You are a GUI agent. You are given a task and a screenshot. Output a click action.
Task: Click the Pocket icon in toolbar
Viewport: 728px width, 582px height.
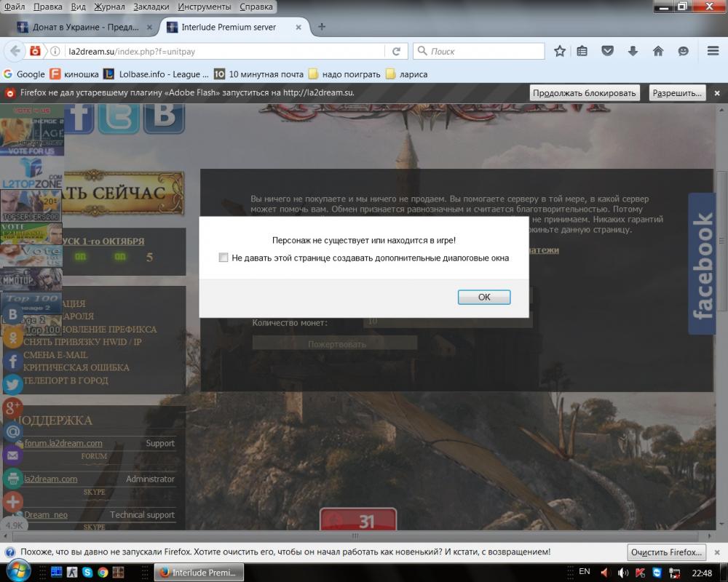click(608, 52)
